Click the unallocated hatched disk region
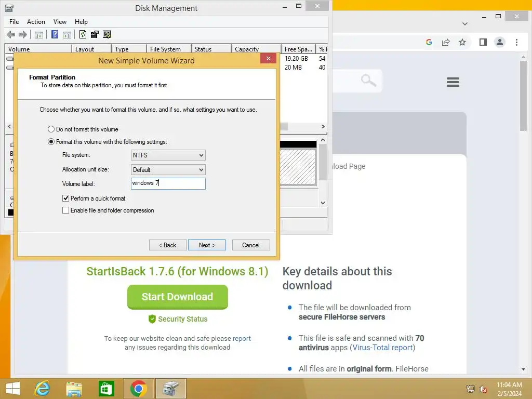Viewport: 532px width, 399px height. (298, 167)
